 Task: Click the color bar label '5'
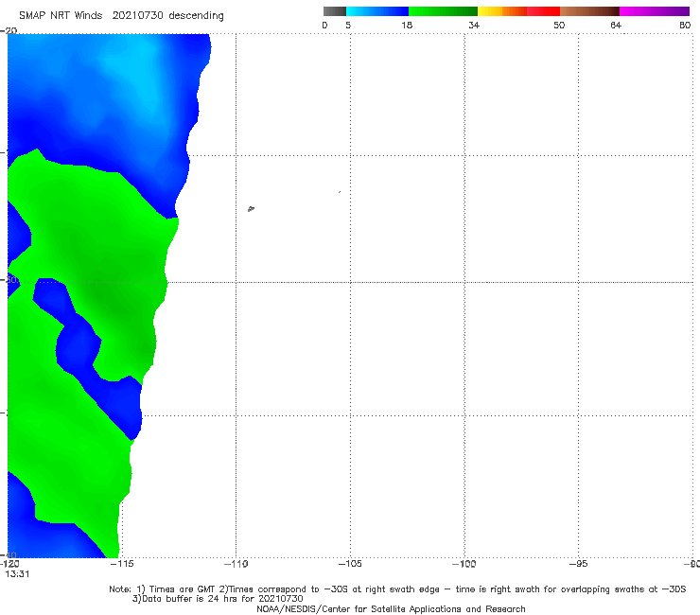click(x=348, y=25)
